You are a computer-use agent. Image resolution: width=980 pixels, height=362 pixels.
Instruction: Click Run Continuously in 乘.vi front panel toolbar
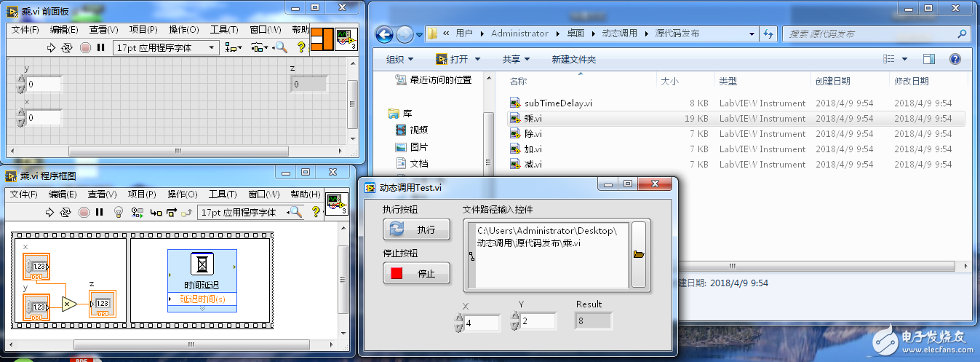point(67,48)
